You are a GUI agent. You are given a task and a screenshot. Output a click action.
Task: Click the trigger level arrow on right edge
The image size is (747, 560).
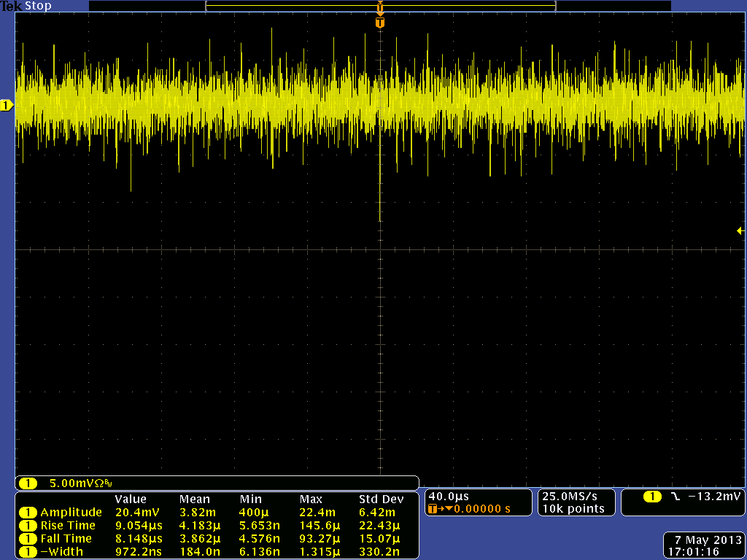pos(740,230)
